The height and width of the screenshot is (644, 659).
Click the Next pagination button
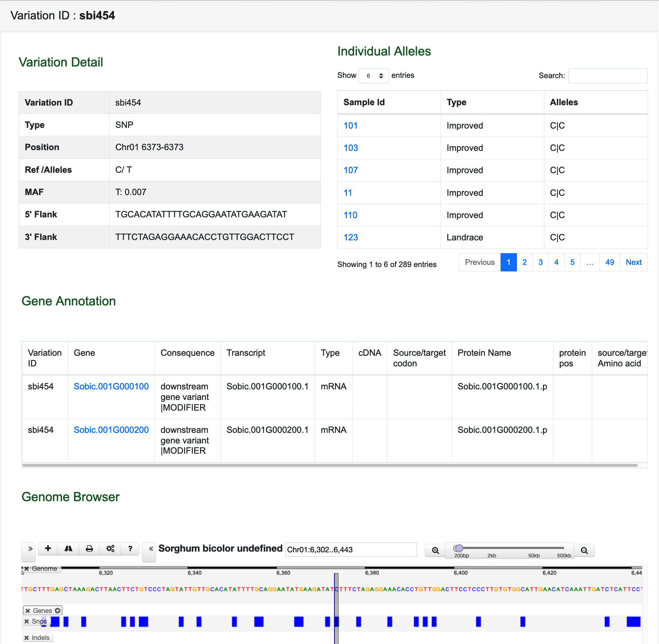[633, 262]
